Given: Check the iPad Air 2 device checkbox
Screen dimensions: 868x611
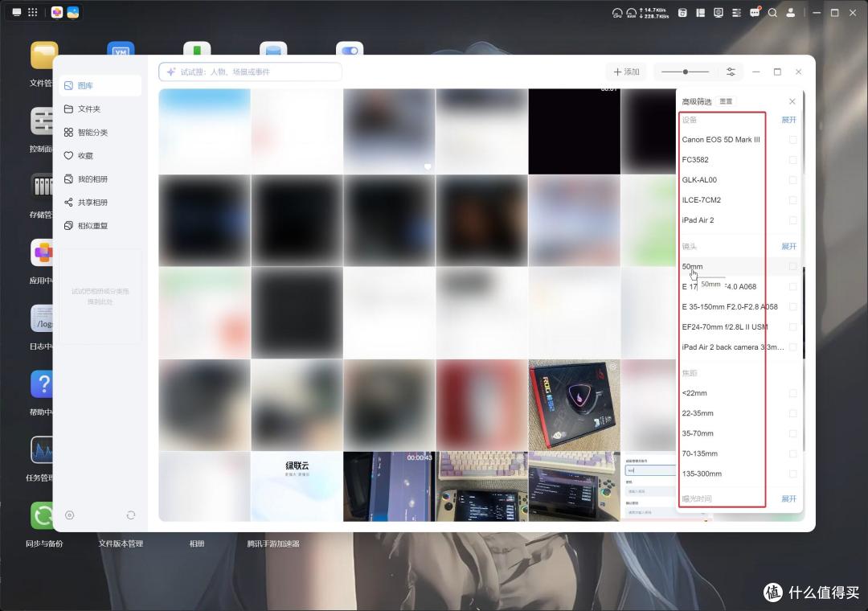Looking at the screenshot, I should click(x=792, y=220).
